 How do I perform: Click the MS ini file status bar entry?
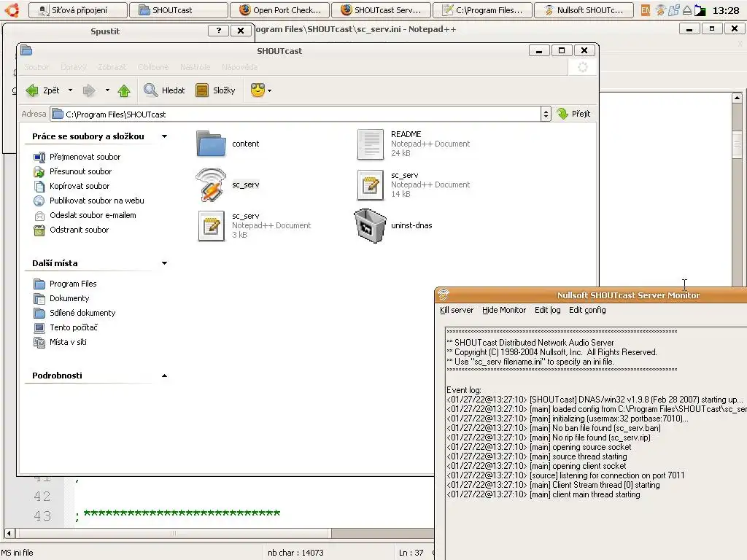coord(18,553)
